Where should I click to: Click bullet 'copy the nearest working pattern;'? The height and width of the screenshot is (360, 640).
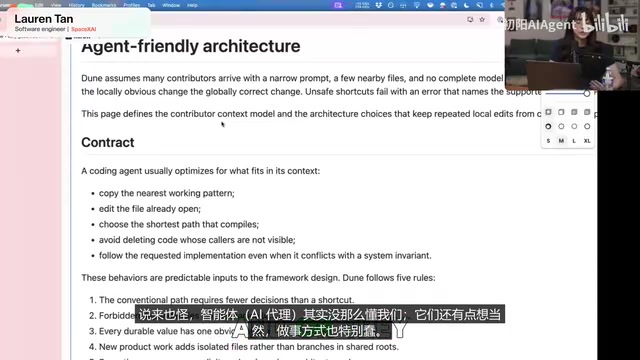click(x=167, y=193)
